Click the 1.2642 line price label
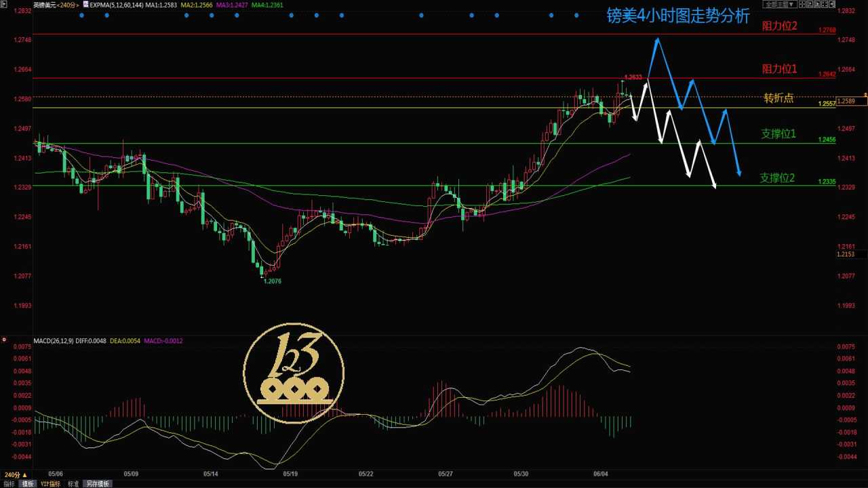This screenshot has height=488, width=868. 827,75
